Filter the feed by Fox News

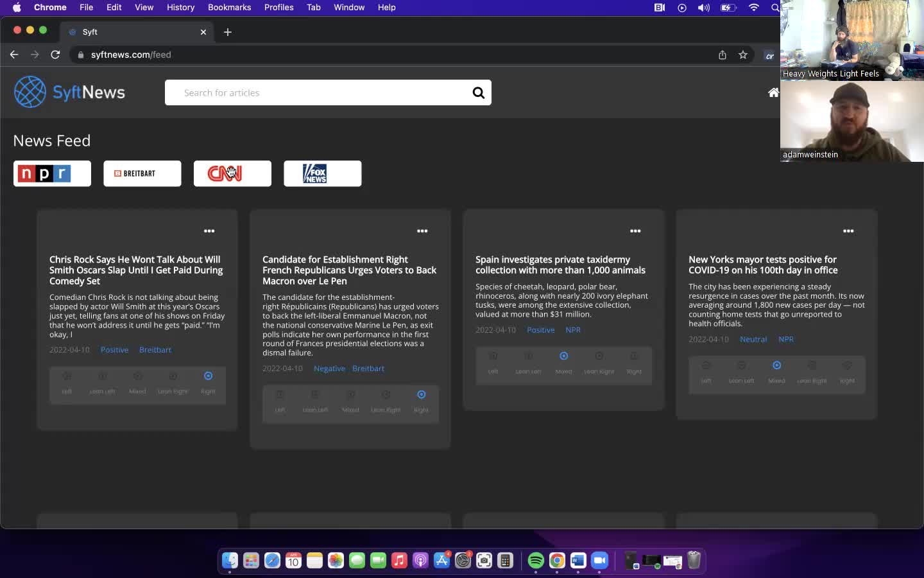tap(323, 173)
